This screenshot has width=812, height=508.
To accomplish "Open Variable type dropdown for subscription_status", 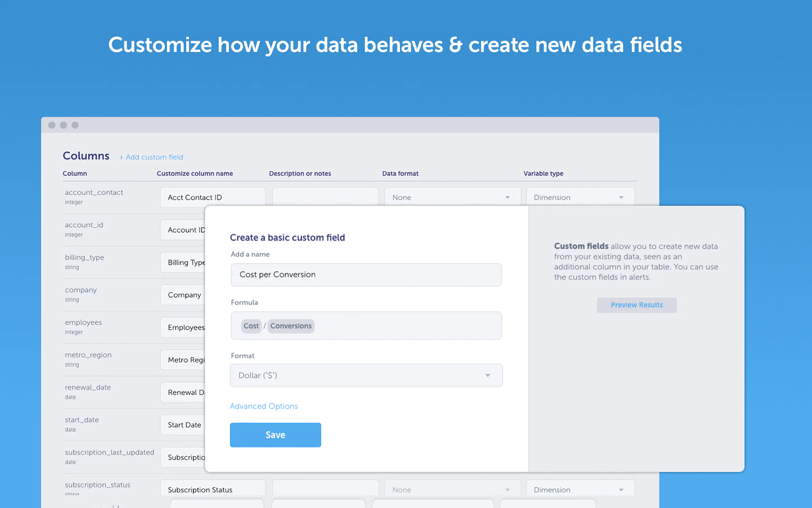I will (x=580, y=489).
